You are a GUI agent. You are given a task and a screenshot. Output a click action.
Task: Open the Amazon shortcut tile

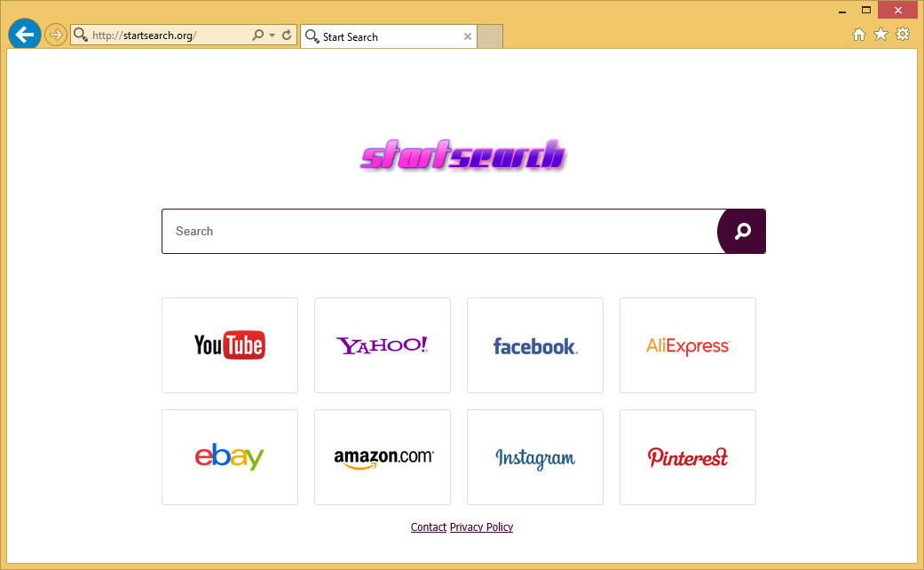click(x=382, y=457)
